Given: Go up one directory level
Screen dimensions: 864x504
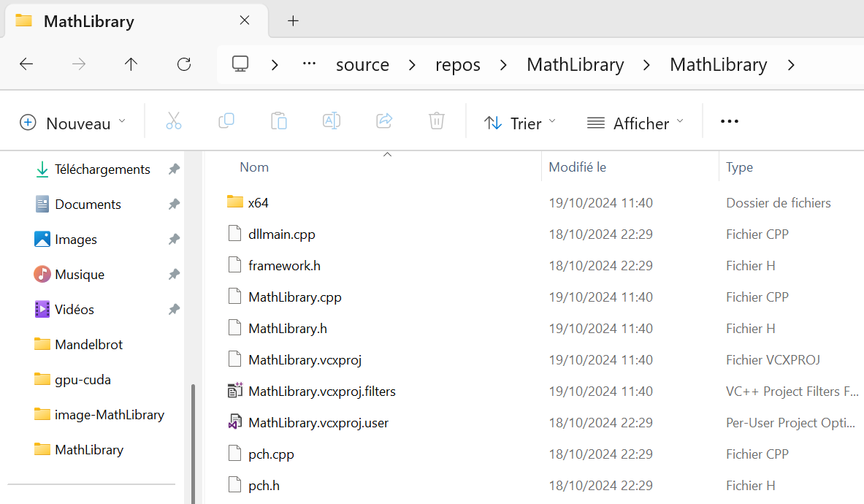Looking at the screenshot, I should [131, 64].
